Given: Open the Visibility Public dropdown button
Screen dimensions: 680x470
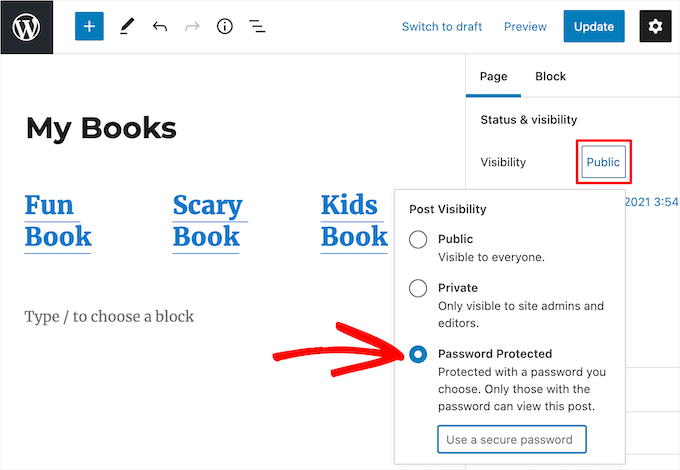Looking at the screenshot, I should pos(603,162).
